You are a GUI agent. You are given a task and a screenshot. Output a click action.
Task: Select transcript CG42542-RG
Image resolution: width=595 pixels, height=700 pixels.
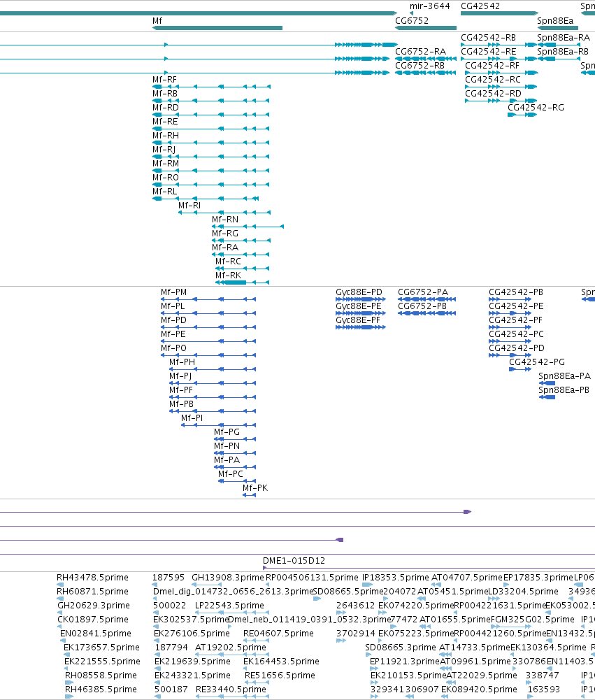click(536, 108)
